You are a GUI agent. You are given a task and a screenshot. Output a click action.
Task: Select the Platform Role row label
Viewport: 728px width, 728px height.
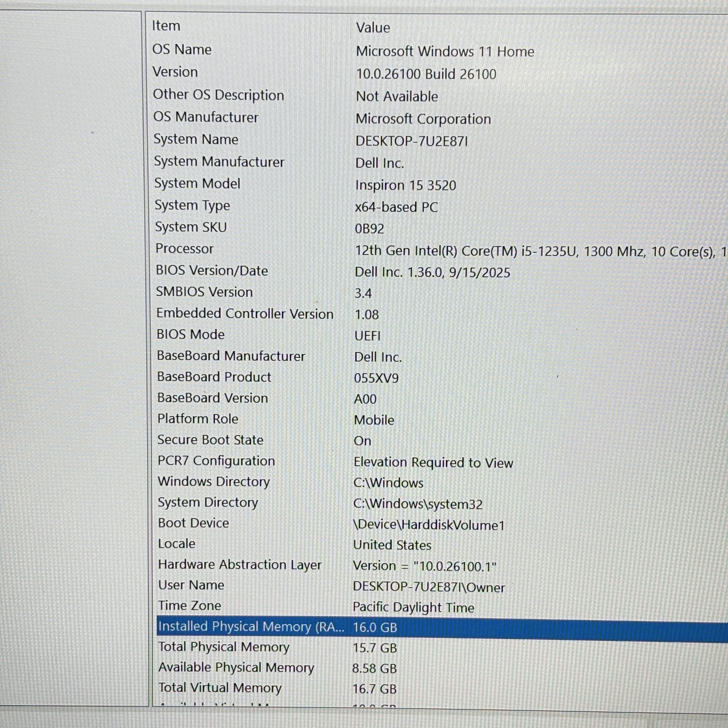(x=197, y=419)
